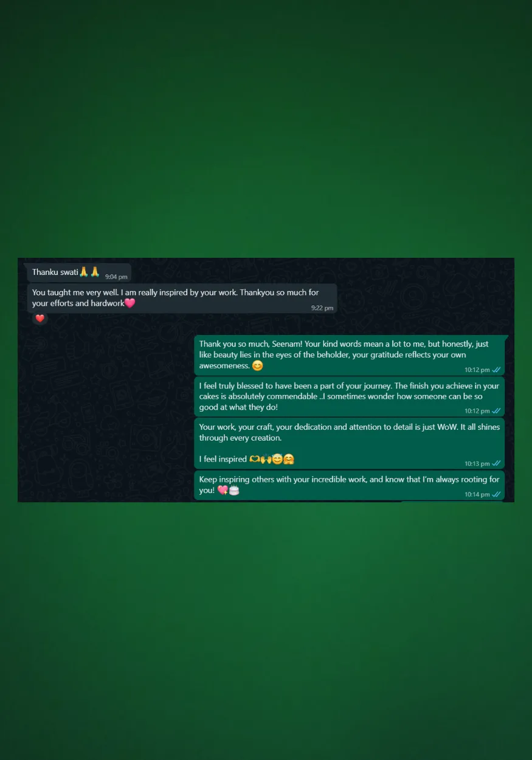Select the Thank you so much, Seenam message
Viewport: 532px width, 760px height.
click(350, 355)
